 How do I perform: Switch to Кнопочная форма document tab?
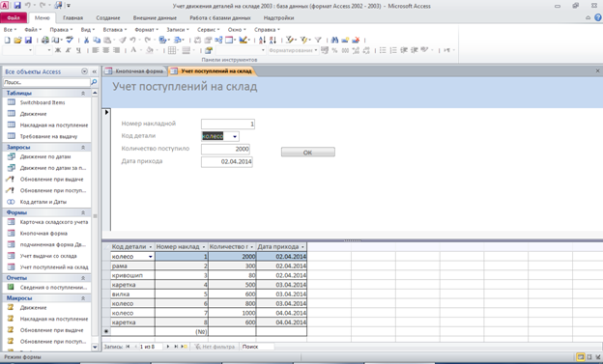[x=134, y=71]
